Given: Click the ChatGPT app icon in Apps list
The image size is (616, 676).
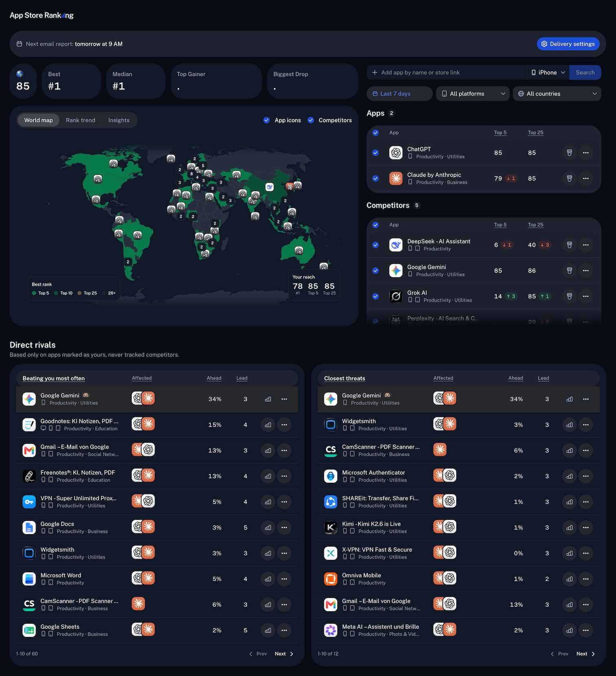Looking at the screenshot, I should 396,153.
